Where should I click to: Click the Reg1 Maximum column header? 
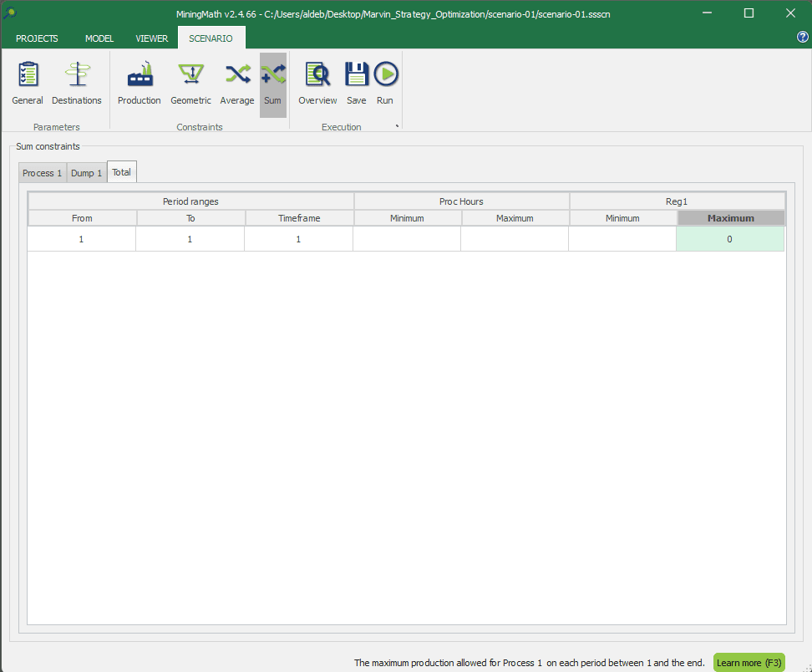730,218
